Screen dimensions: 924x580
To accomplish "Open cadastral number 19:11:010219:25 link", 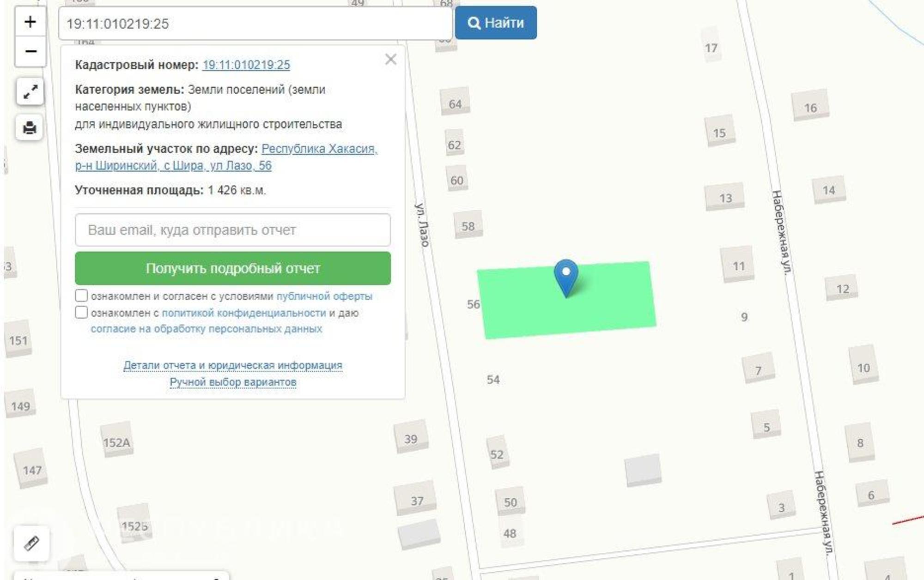I will (x=246, y=65).
